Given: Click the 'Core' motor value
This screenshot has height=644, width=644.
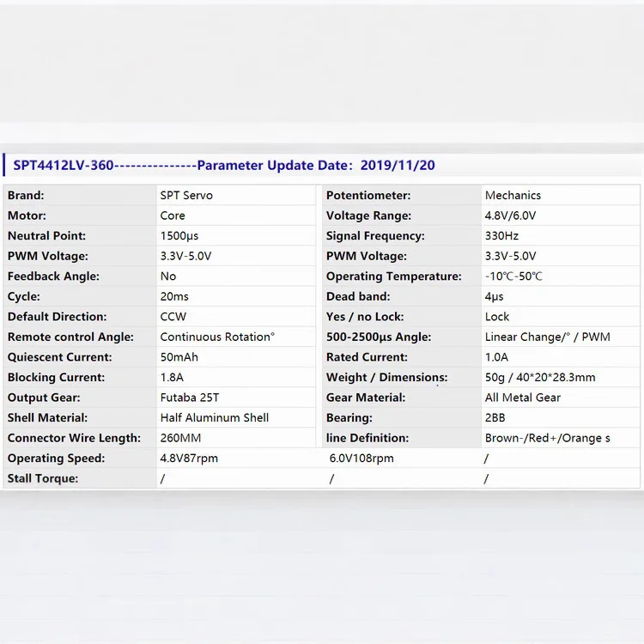Looking at the screenshot, I should click(173, 216).
